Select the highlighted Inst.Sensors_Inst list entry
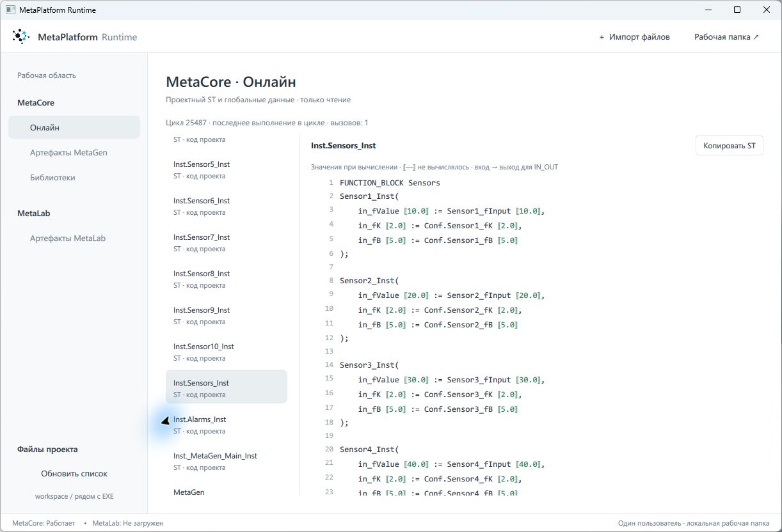Screen dimensions: 782x532 tap(227, 387)
